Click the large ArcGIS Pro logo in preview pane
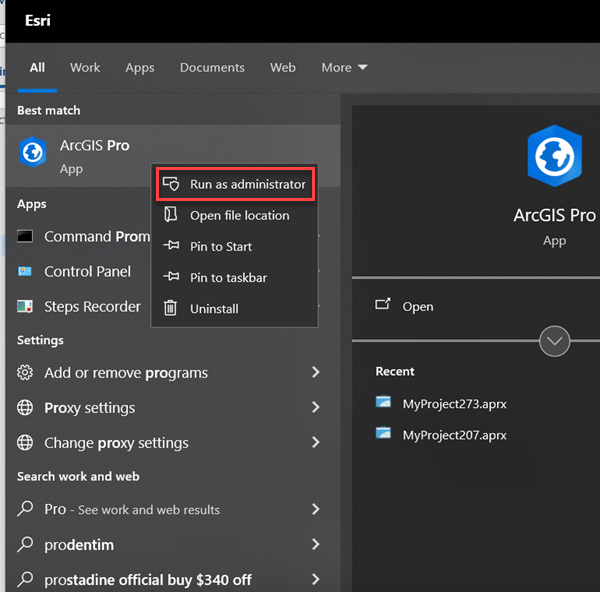Viewport: 600px width, 592px height. coord(554,156)
